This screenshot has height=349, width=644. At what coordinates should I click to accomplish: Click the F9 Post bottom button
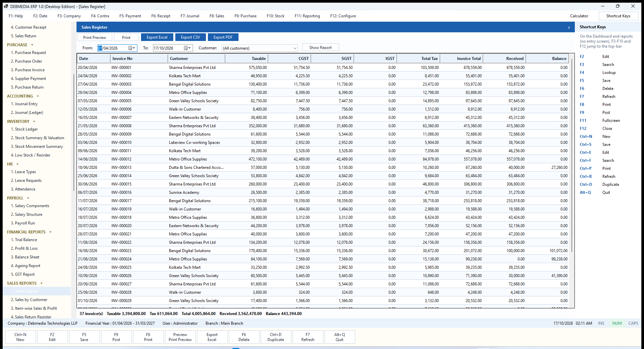click(x=116, y=337)
